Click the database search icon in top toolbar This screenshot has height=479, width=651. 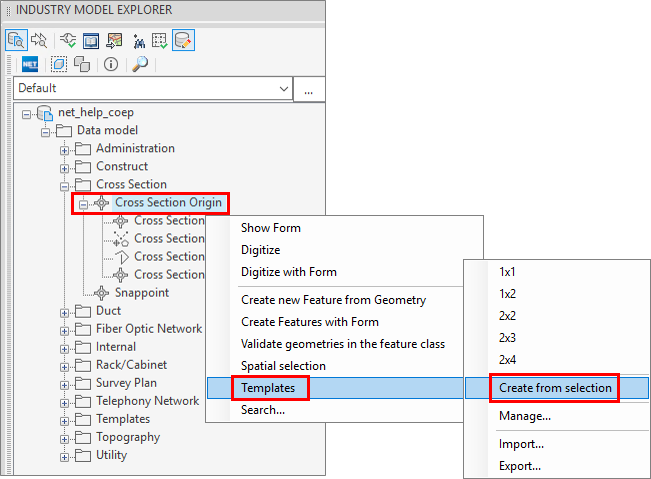(17, 41)
